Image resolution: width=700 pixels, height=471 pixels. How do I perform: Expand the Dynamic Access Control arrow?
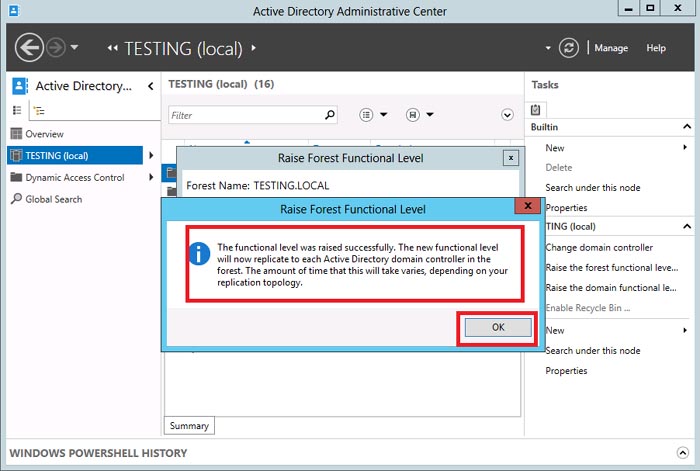coord(151,177)
